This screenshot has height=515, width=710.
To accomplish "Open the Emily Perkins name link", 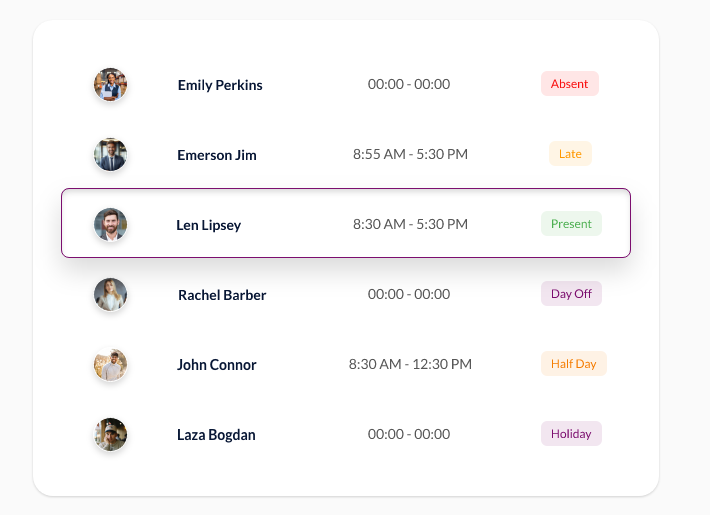I will [x=220, y=85].
